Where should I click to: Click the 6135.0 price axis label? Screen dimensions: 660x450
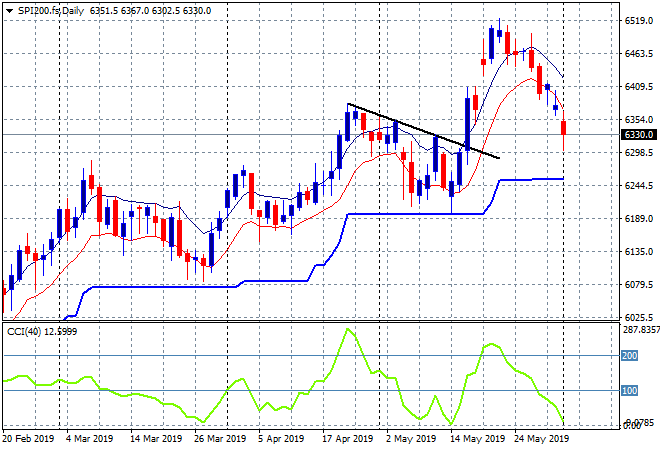pos(639,251)
